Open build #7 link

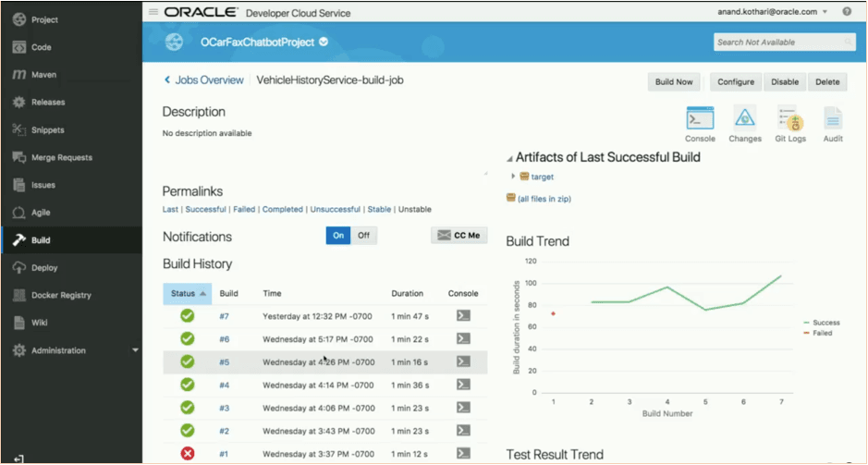(225, 317)
